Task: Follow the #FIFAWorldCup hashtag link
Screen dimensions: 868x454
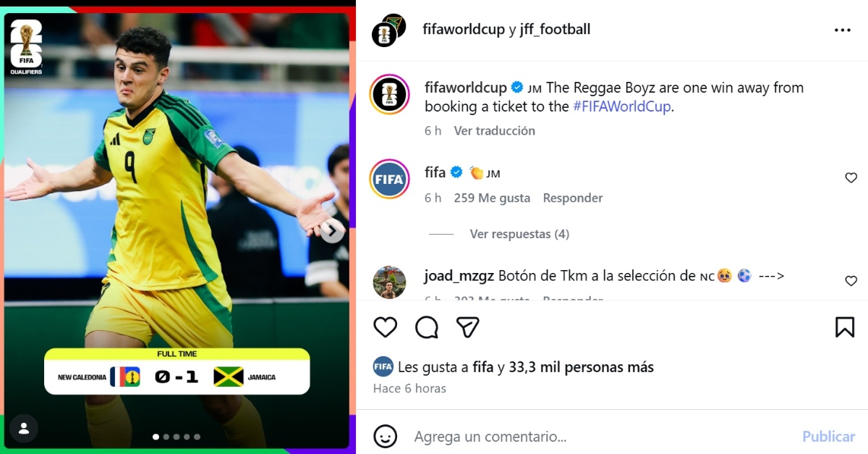Action: 622,106
